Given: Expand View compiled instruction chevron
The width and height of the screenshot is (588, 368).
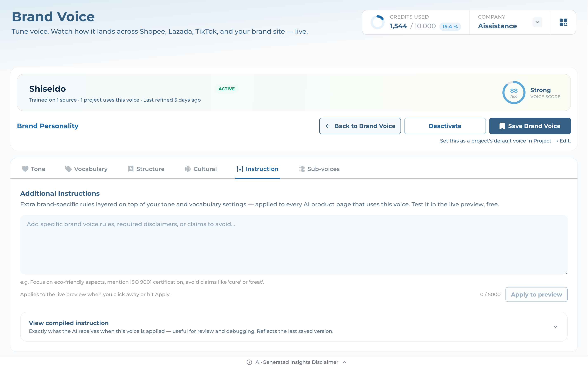Looking at the screenshot, I should point(555,327).
